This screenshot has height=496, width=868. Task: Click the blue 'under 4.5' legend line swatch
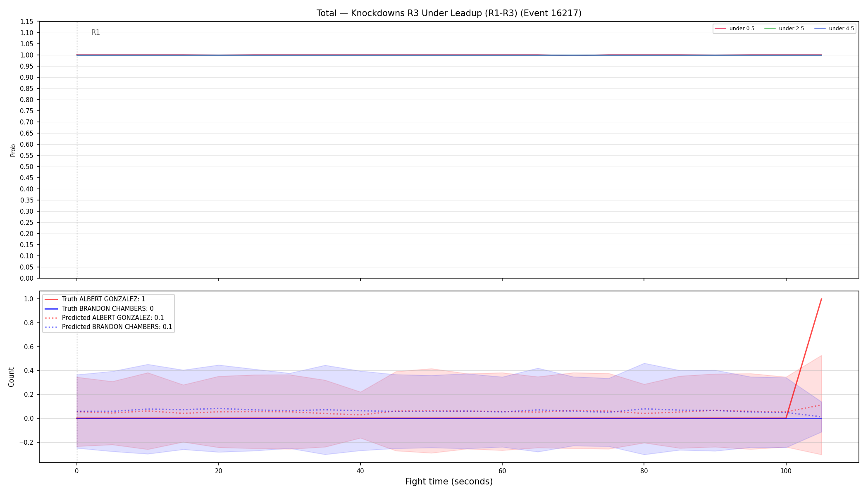coord(820,29)
